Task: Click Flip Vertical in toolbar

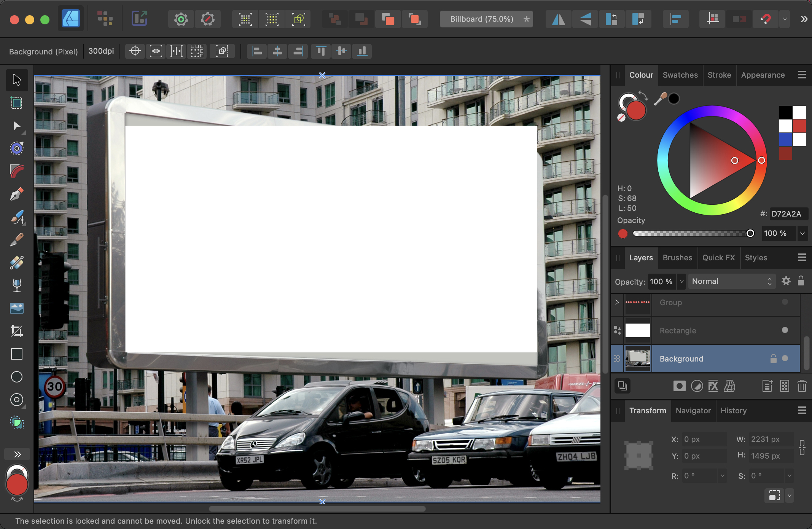Action: point(585,19)
